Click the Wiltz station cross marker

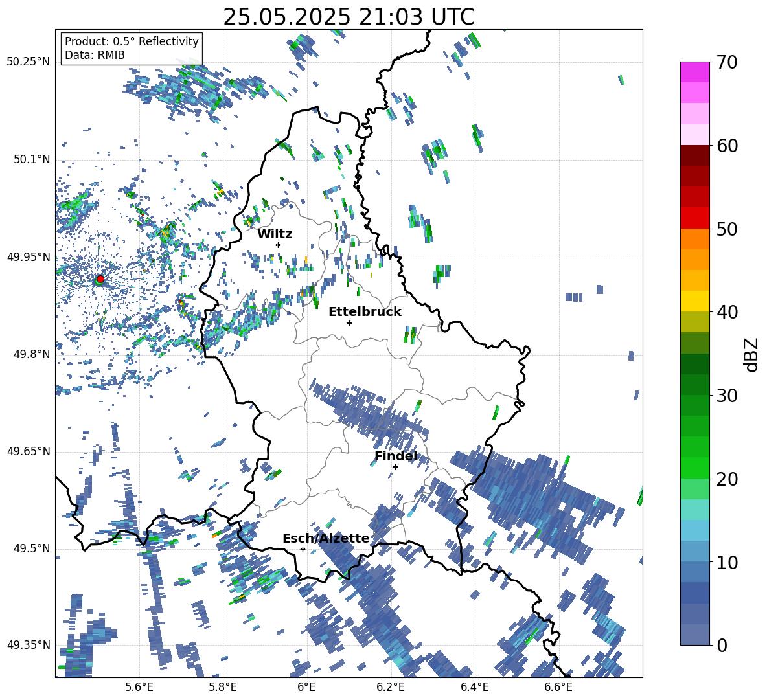click(279, 245)
